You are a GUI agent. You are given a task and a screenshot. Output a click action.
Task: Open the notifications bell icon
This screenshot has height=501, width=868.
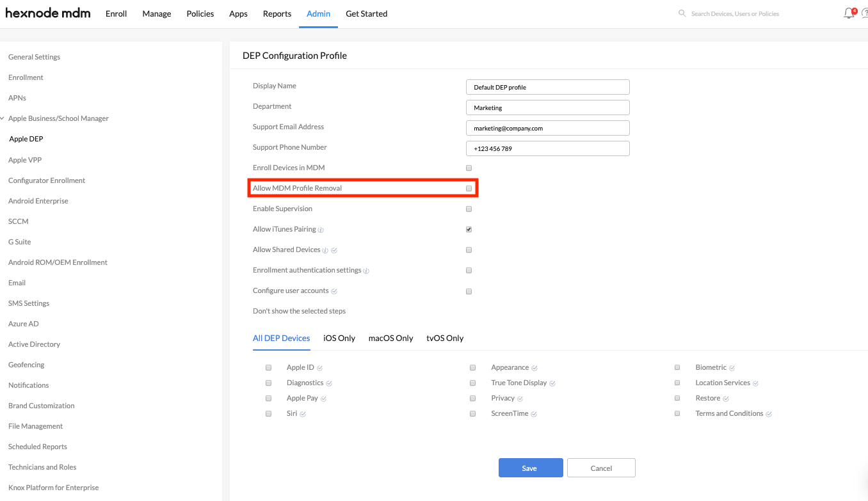(x=848, y=13)
